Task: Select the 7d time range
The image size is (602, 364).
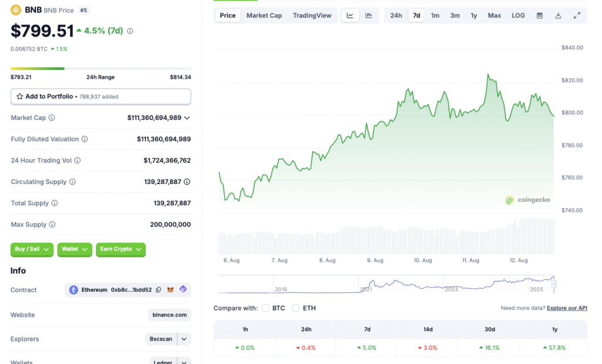Action: coord(417,15)
